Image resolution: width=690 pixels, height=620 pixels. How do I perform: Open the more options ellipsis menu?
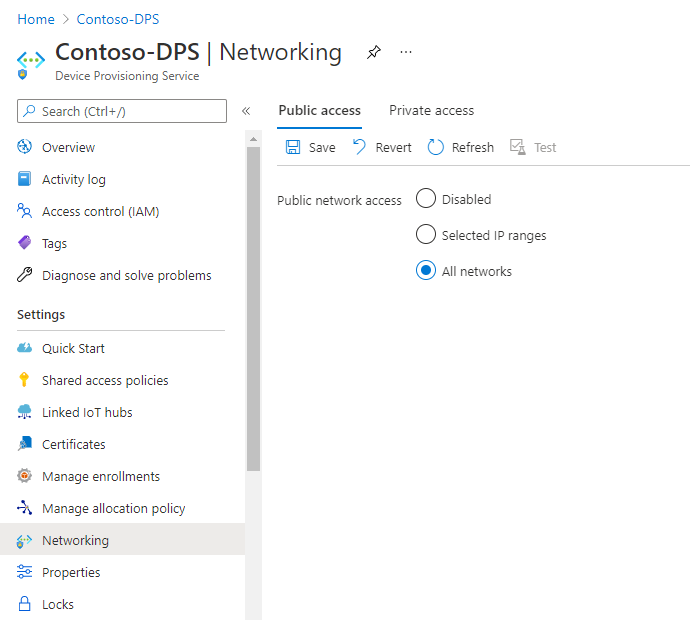coord(406,53)
